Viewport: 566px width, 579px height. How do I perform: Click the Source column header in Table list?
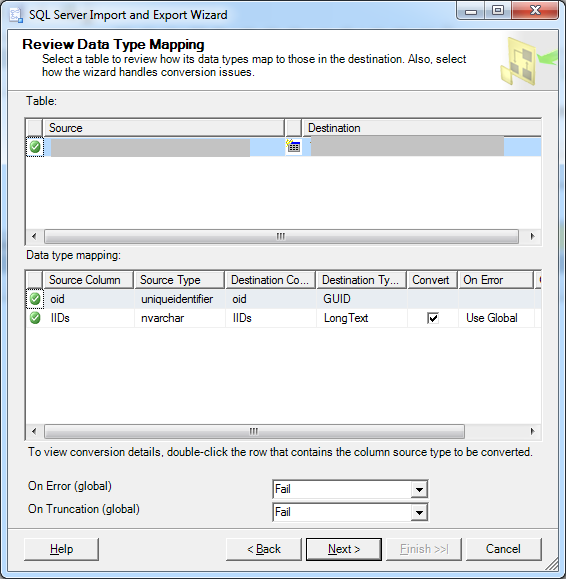[x=164, y=128]
